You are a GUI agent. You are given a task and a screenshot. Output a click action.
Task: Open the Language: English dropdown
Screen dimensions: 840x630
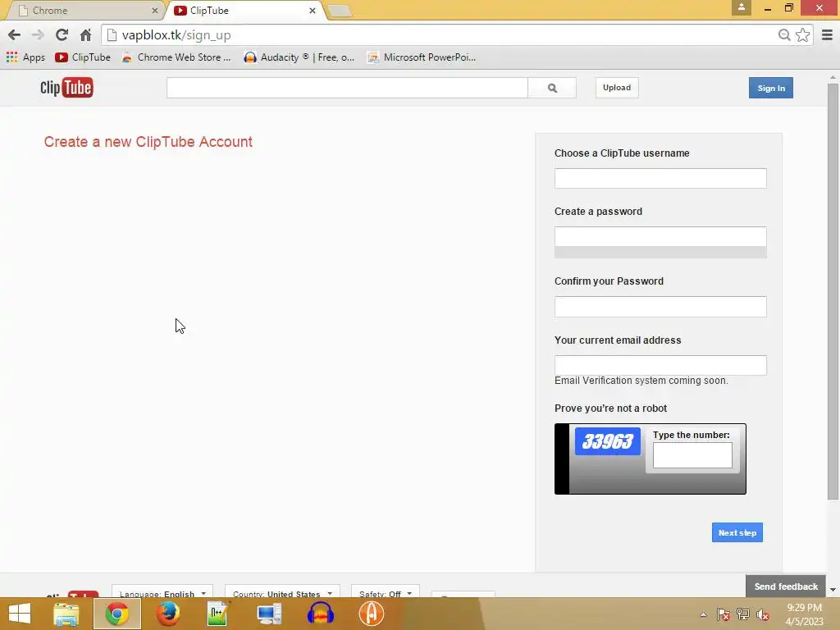pos(162,593)
